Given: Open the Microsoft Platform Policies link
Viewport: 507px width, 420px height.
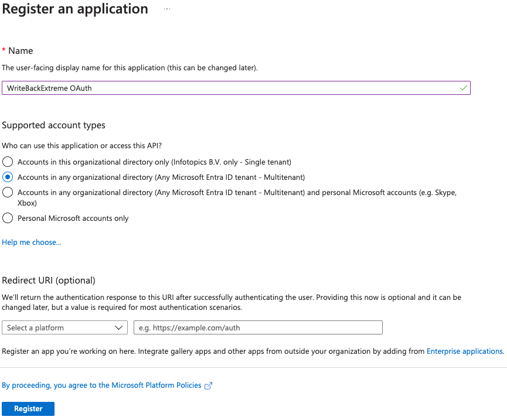Looking at the screenshot, I should pos(102,385).
